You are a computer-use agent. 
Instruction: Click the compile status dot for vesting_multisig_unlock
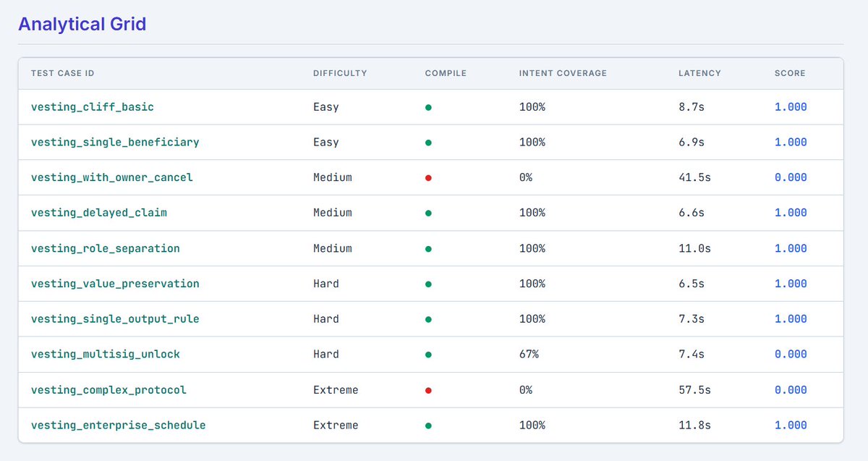[x=428, y=355]
